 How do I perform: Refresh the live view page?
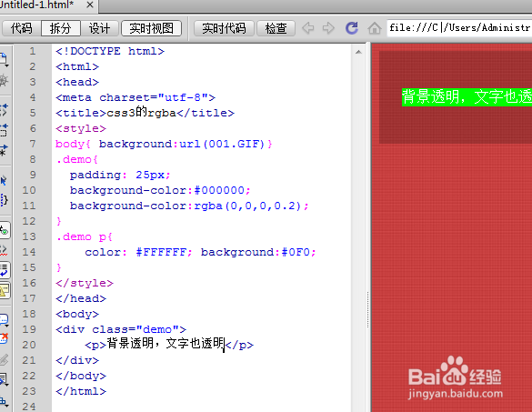coord(352,28)
